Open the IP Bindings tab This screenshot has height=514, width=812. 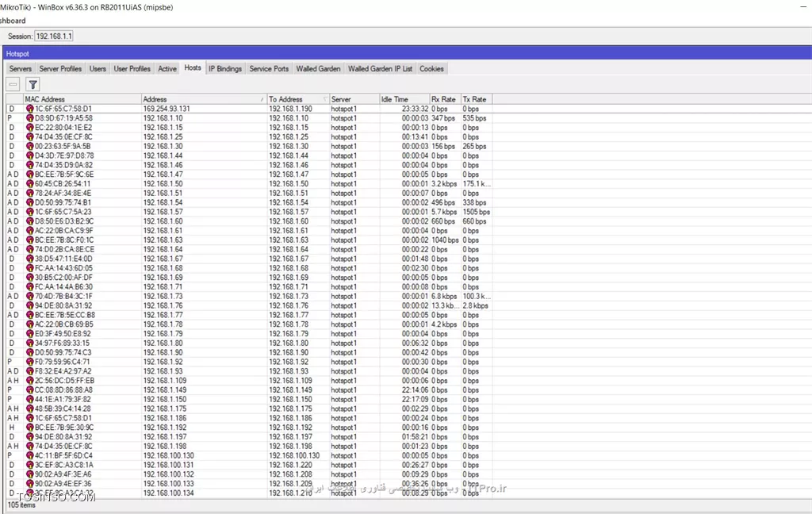click(x=225, y=68)
